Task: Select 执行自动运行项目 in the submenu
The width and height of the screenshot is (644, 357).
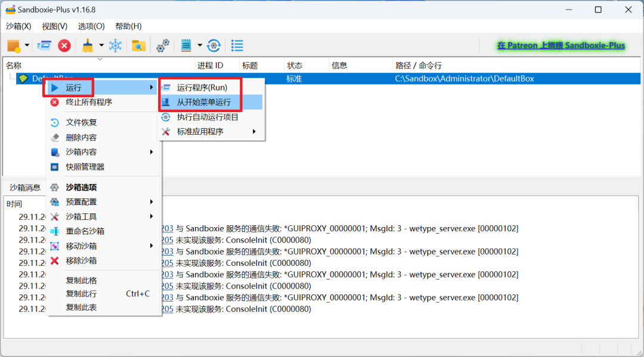Action: click(211, 117)
